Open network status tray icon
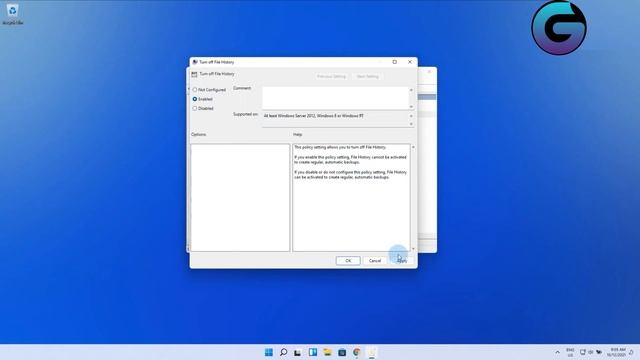The image size is (640, 360). click(583, 352)
